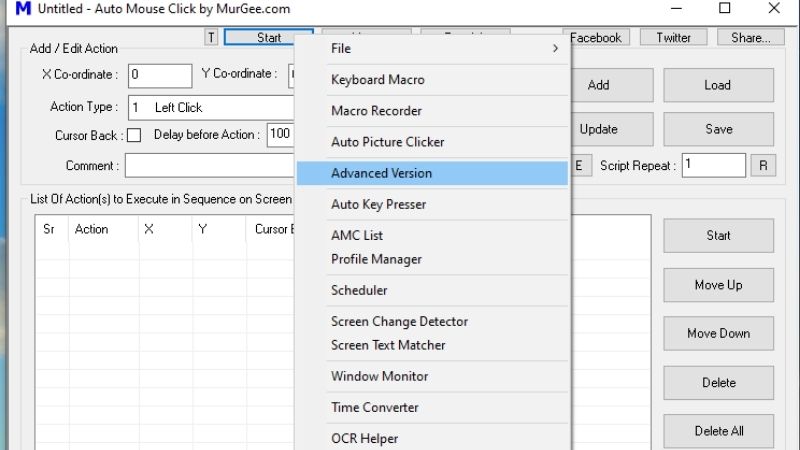800x450 pixels.
Task: Open the Action Type Left Click dropdown
Action: click(x=212, y=108)
